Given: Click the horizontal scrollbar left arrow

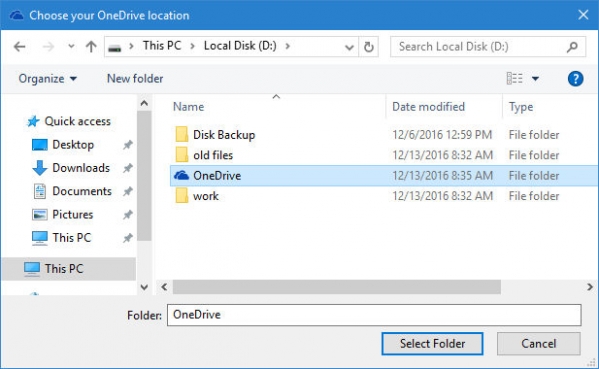Looking at the screenshot, I should coord(164,287).
